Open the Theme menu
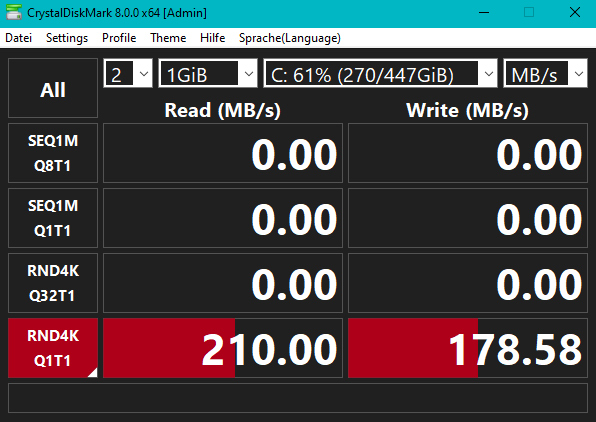Viewport: 596px width, 422px height. point(168,38)
